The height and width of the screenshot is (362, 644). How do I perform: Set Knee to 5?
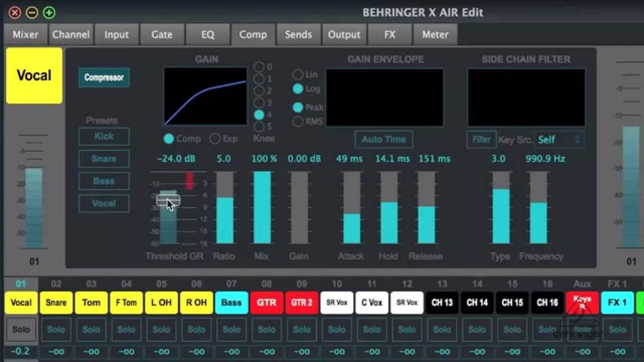tap(259, 127)
